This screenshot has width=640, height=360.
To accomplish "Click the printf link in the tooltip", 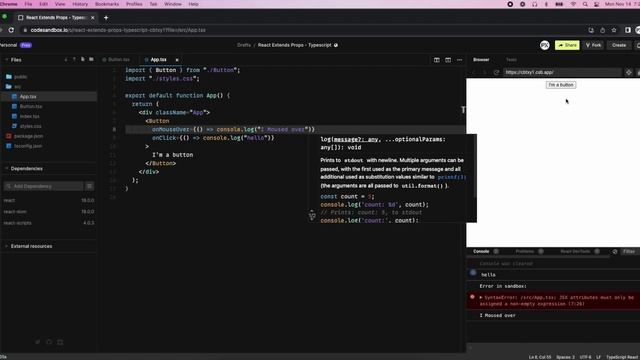I will 451,177.
